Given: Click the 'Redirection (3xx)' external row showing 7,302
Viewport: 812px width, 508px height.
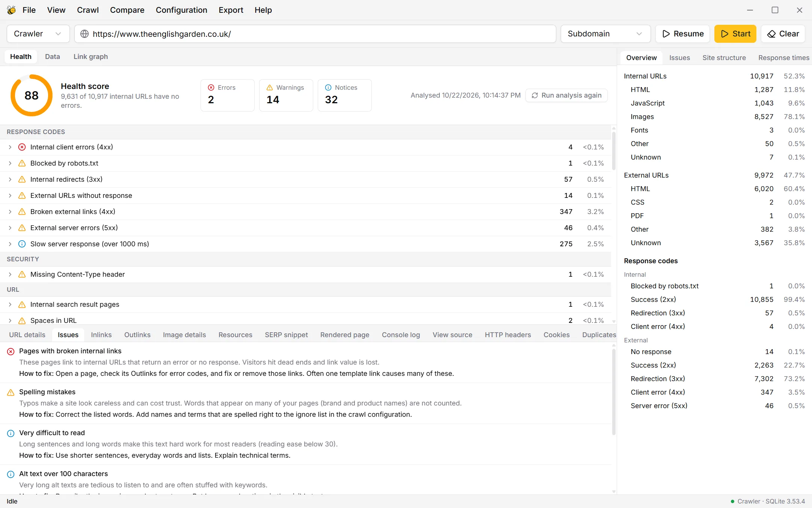Looking at the screenshot, I should click(714, 379).
